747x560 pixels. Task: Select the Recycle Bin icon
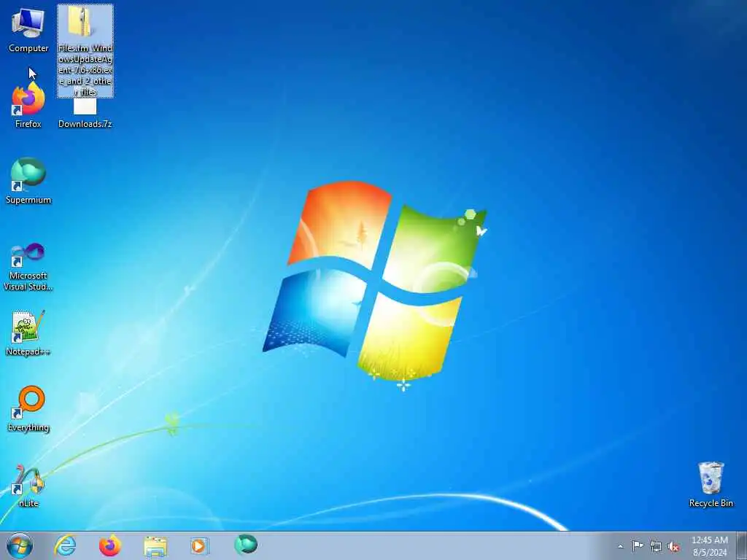(x=711, y=484)
